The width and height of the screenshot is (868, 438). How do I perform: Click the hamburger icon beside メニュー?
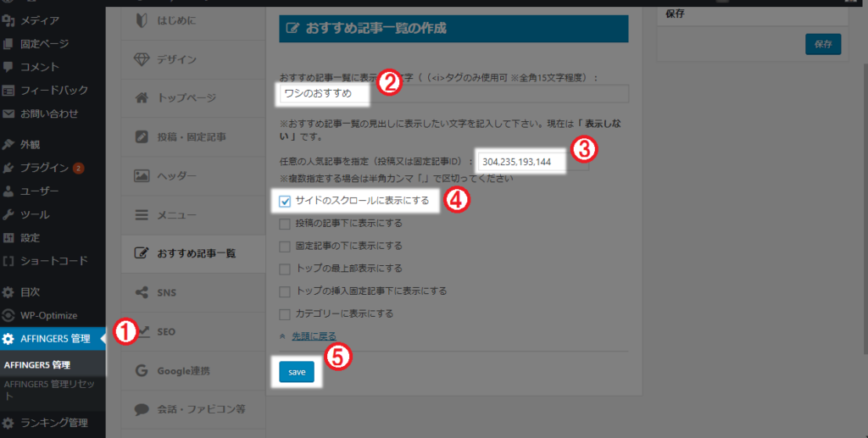(x=142, y=215)
